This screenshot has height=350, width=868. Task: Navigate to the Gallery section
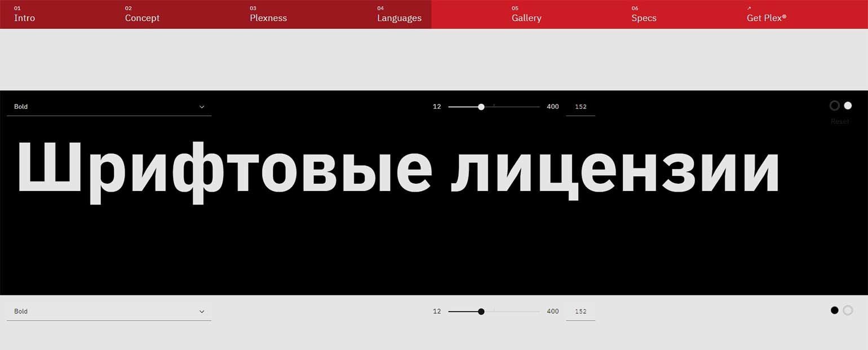coord(526,17)
